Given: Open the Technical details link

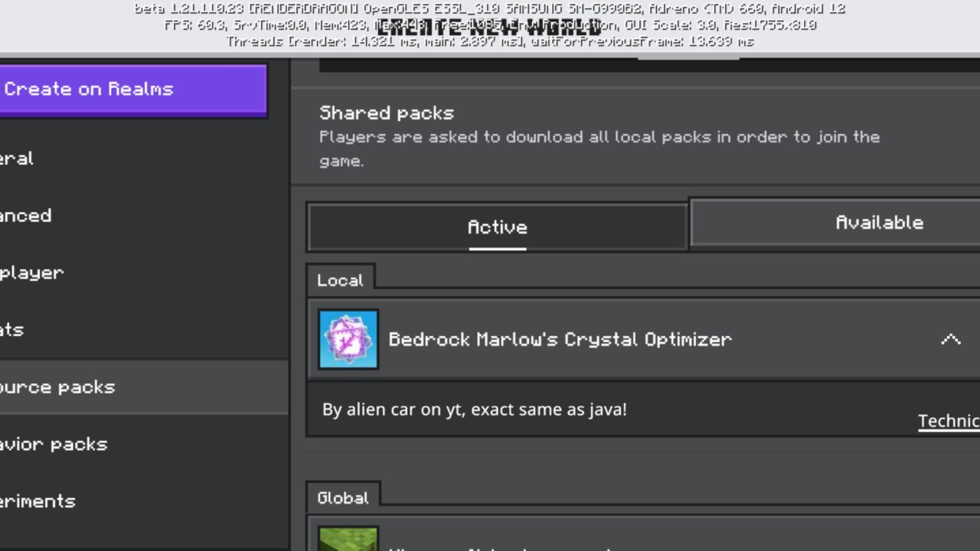Looking at the screenshot, I should click(949, 421).
